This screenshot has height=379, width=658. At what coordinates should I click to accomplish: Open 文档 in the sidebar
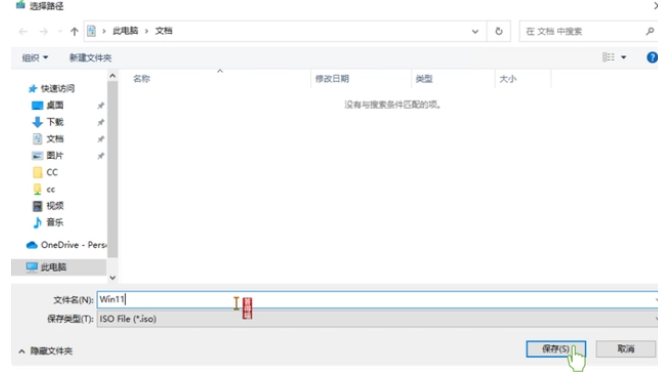coord(48,139)
